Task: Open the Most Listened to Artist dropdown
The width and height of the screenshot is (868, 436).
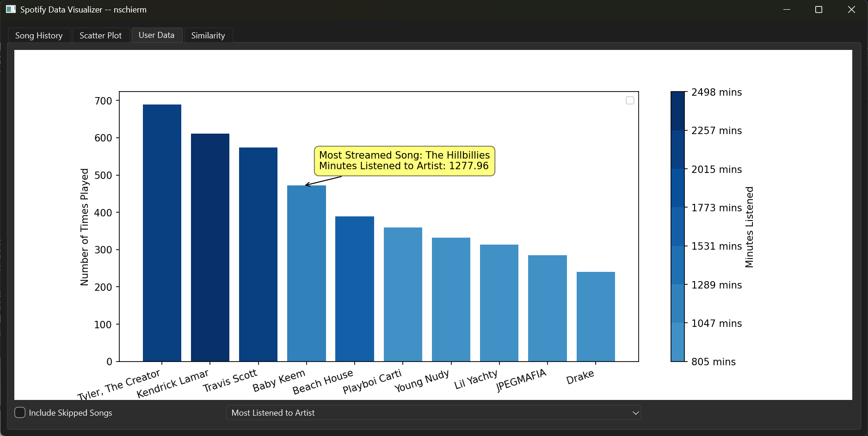Action: (x=433, y=412)
